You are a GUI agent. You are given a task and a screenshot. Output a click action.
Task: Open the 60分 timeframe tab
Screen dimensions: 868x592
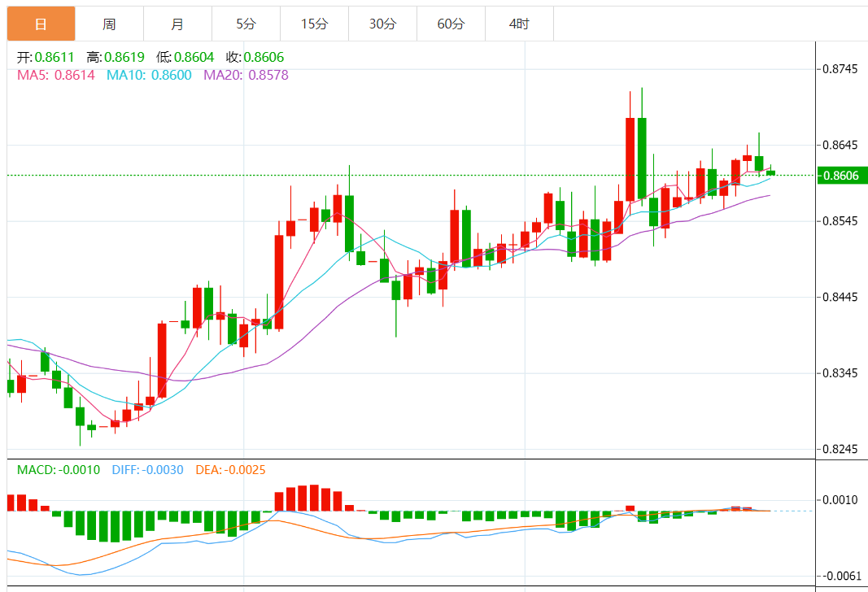tap(451, 24)
